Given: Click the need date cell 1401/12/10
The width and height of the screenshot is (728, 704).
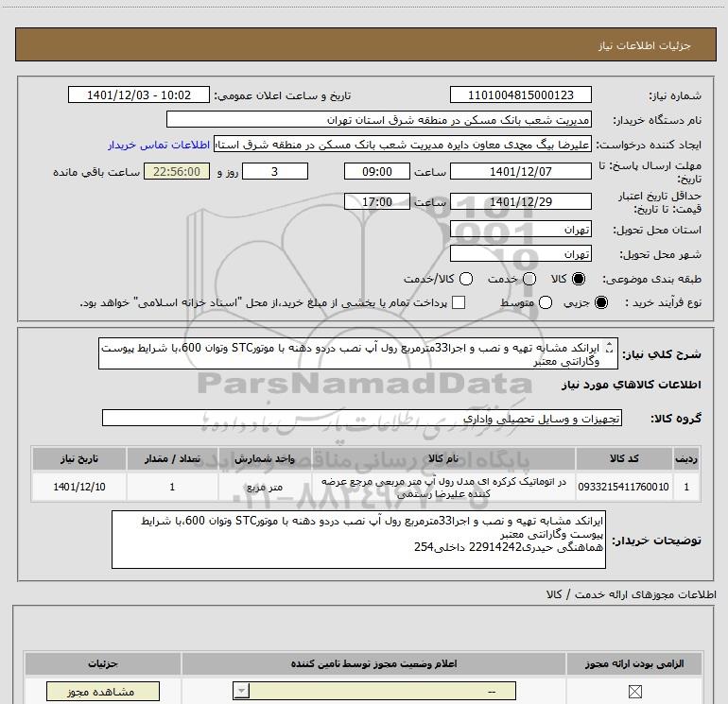Looking at the screenshot, I should 78,487.
